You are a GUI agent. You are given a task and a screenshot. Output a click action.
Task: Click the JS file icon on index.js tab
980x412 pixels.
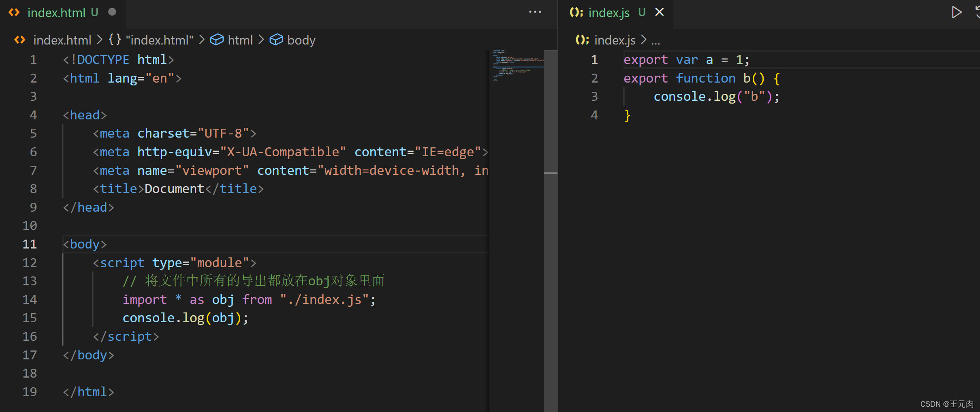(x=576, y=13)
